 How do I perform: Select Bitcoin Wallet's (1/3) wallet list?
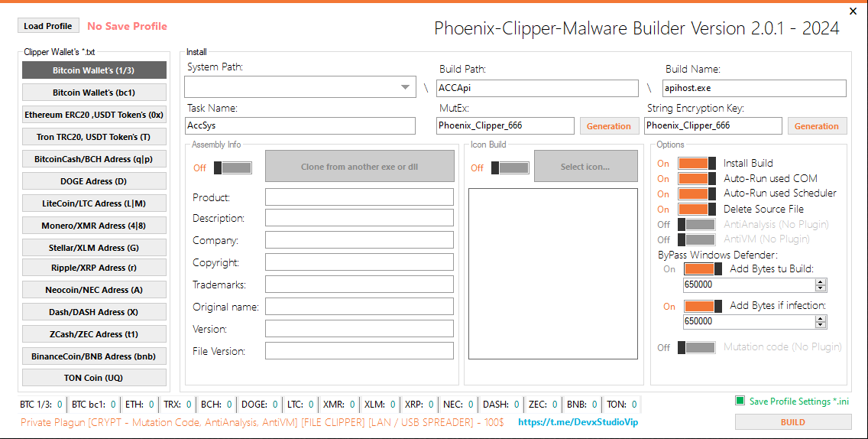click(x=94, y=70)
